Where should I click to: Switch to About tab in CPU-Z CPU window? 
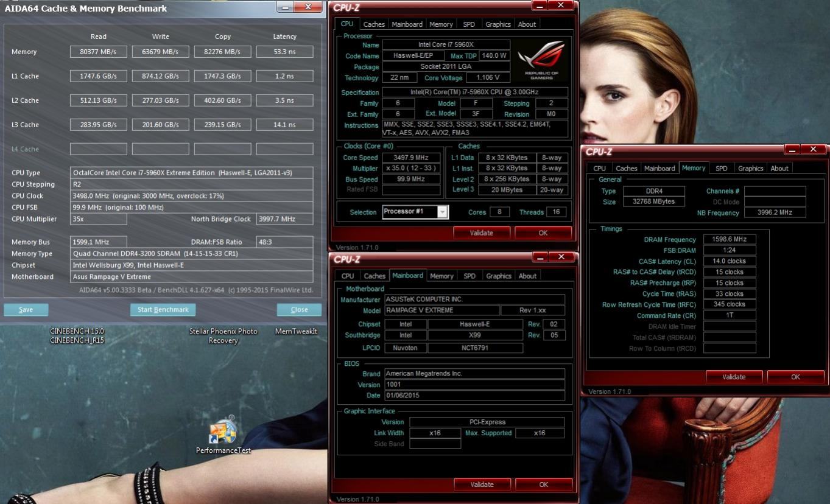(x=527, y=24)
